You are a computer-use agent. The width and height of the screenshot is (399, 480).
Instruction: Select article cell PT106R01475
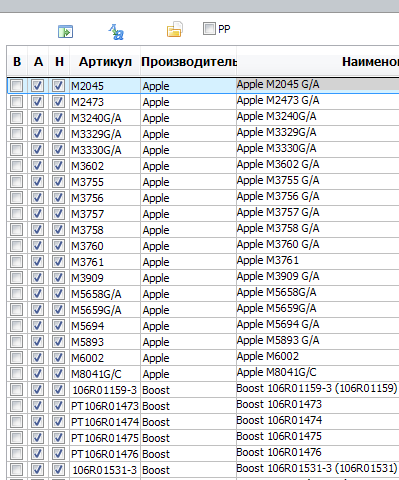(105, 438)
